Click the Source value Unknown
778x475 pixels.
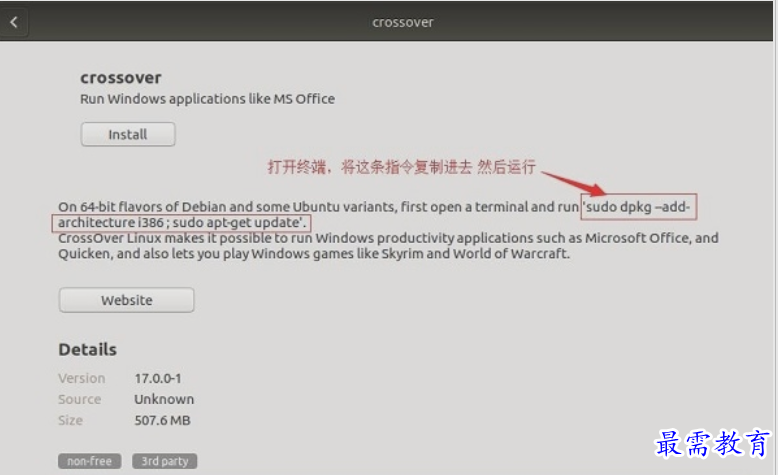tap(164, 399)
